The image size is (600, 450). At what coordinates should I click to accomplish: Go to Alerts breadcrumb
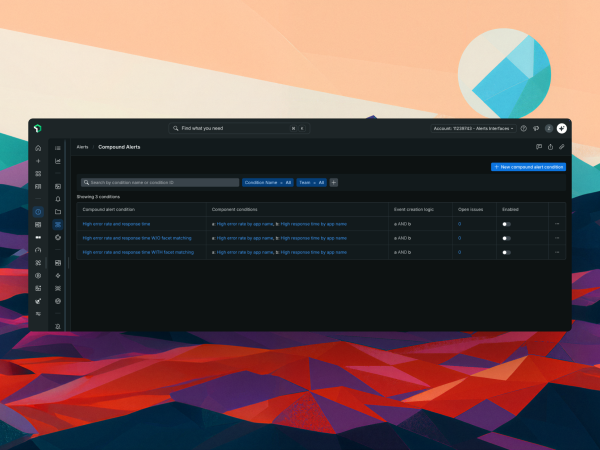coord(82,147)
